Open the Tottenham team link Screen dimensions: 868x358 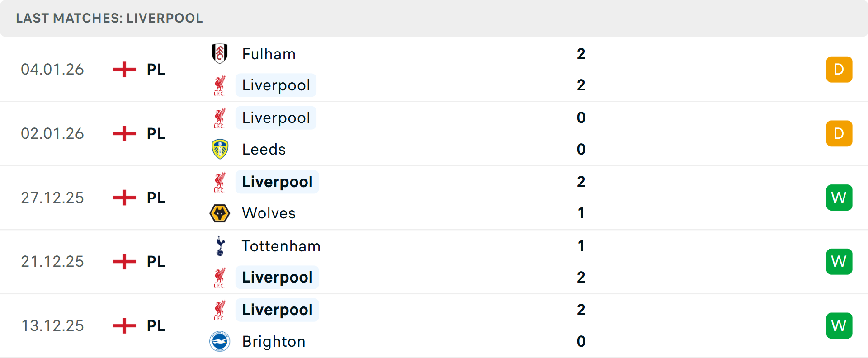[281, 246]
